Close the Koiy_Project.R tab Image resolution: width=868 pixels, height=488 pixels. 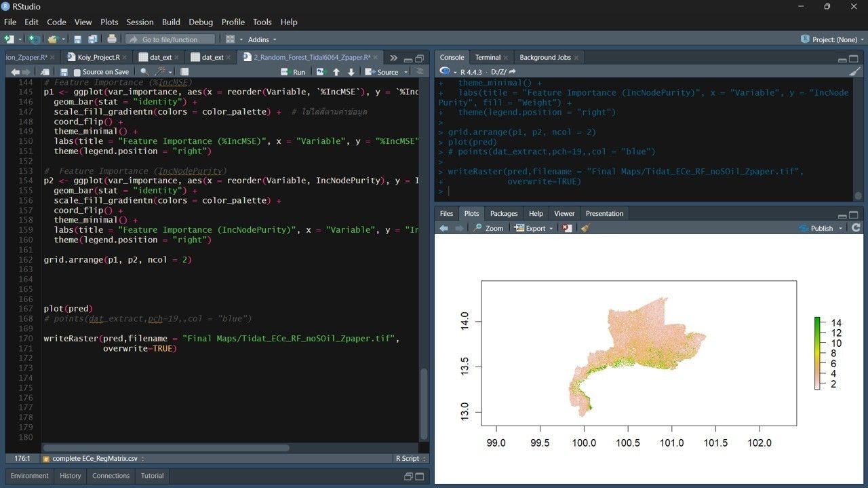pyautogui.click(x=125, y=58)
